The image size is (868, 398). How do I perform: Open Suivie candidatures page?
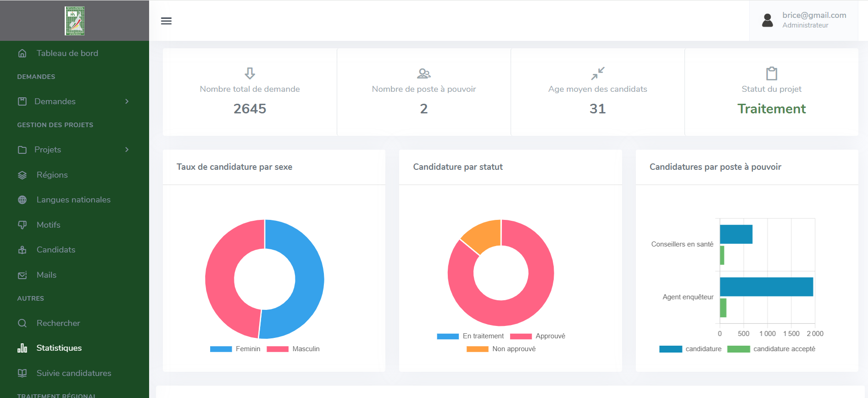coord(74,373)
